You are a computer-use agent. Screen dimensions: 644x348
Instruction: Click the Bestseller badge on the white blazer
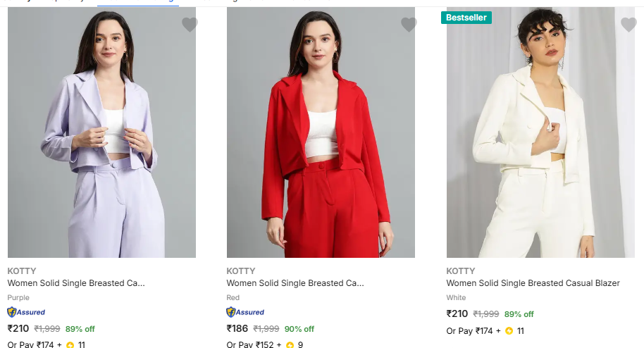466,18
